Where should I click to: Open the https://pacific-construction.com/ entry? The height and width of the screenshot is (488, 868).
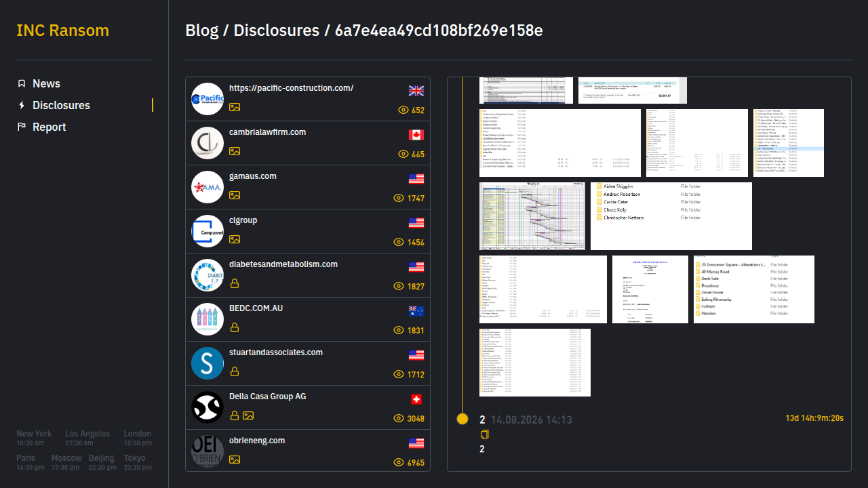click(308, 99)
